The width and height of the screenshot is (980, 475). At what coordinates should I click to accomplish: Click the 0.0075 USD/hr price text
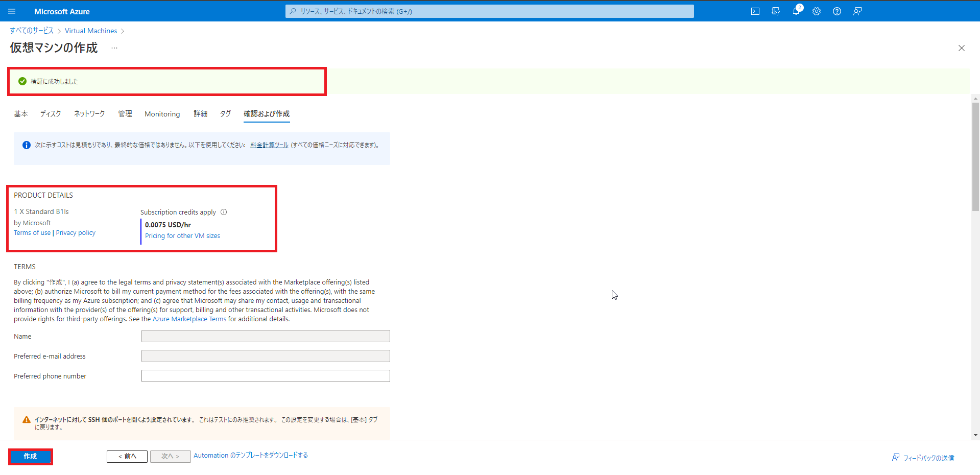point(168,225)
